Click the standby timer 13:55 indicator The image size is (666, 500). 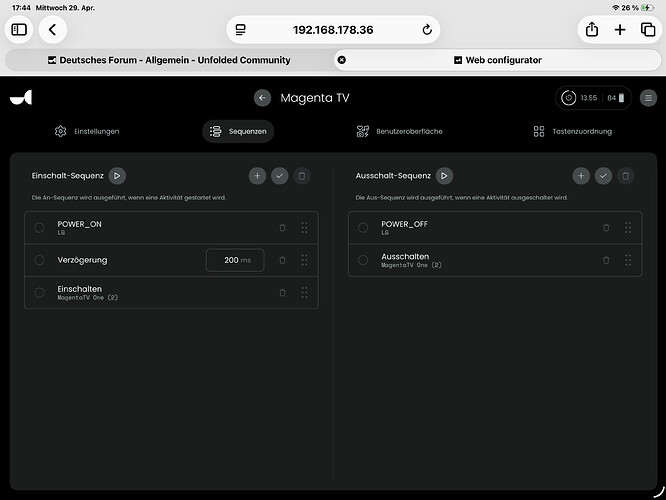click(x=579, y=98)
